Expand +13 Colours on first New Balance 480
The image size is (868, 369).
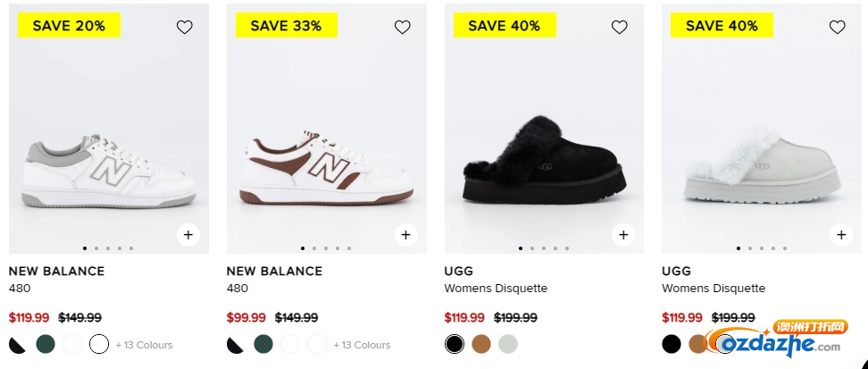[x=144, y=345]
